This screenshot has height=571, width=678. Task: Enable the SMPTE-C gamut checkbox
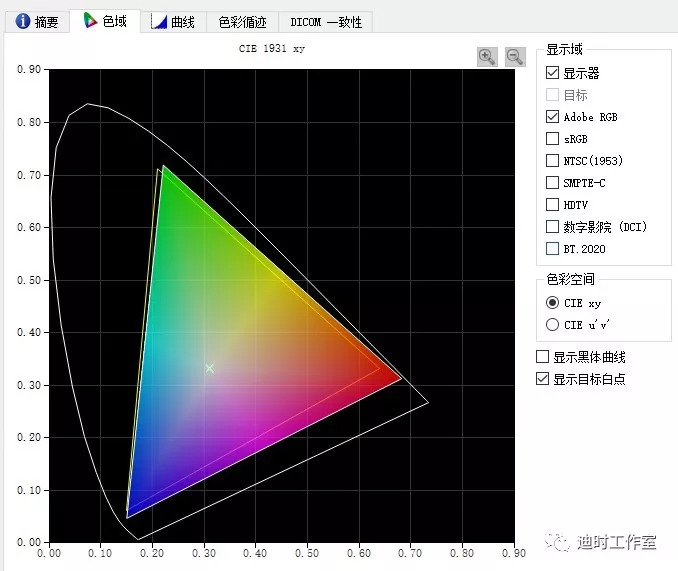(552, 182)
